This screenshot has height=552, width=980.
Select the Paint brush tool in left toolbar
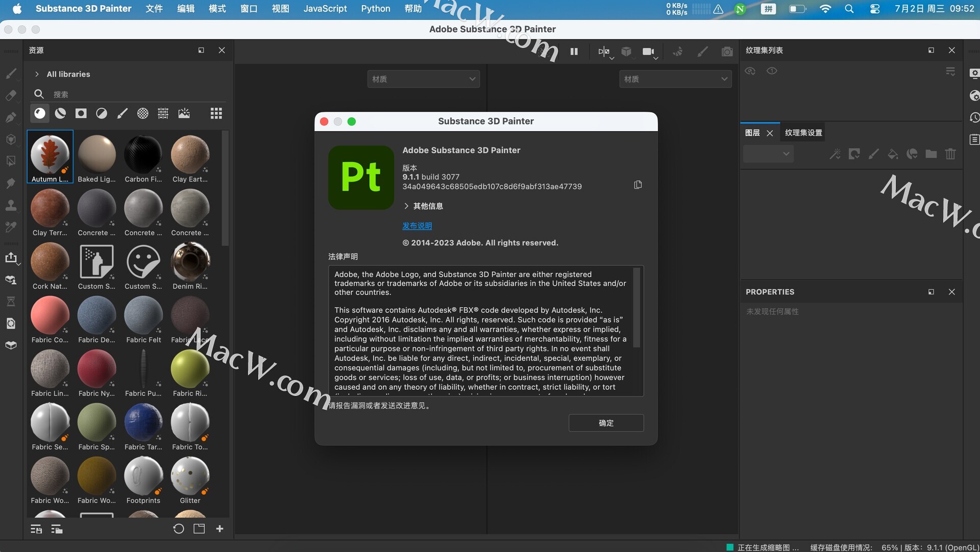11,73
